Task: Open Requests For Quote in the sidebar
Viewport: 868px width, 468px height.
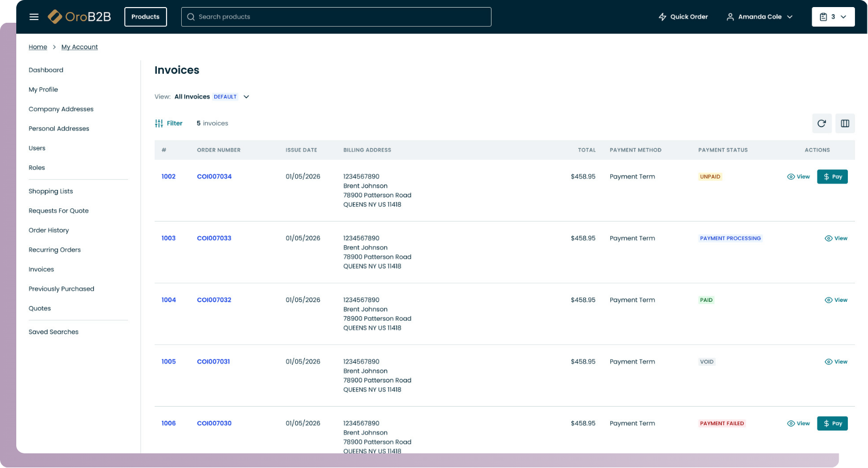Action: click(x=59, y=211)
